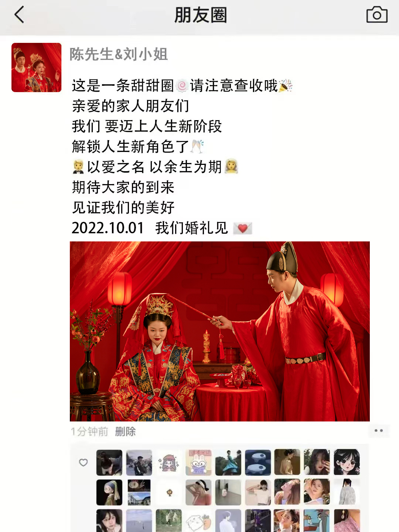Open the two-dot comment and like menu
The width and height of the screenshot is (399, 532).
pos(379,431)
